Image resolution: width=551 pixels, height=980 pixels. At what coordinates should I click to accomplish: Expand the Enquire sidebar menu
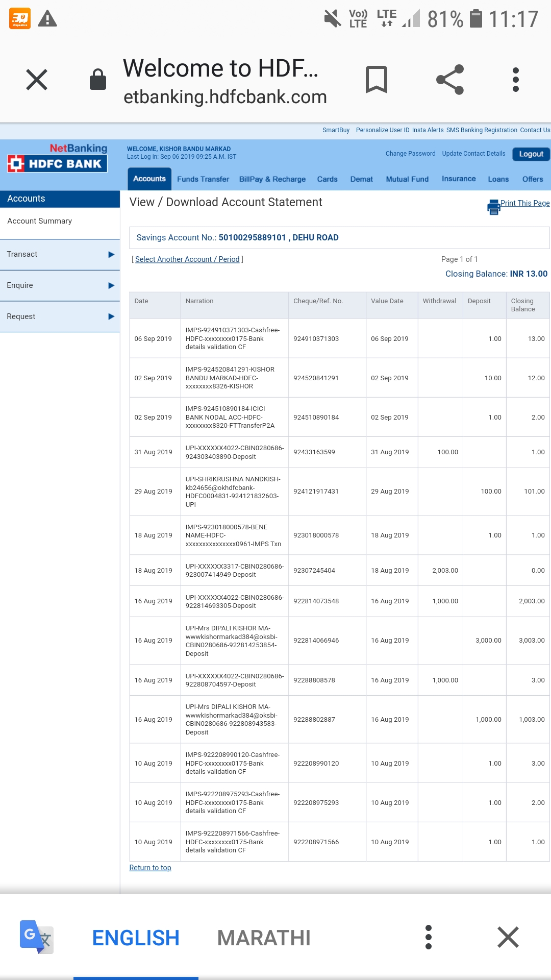60,285
